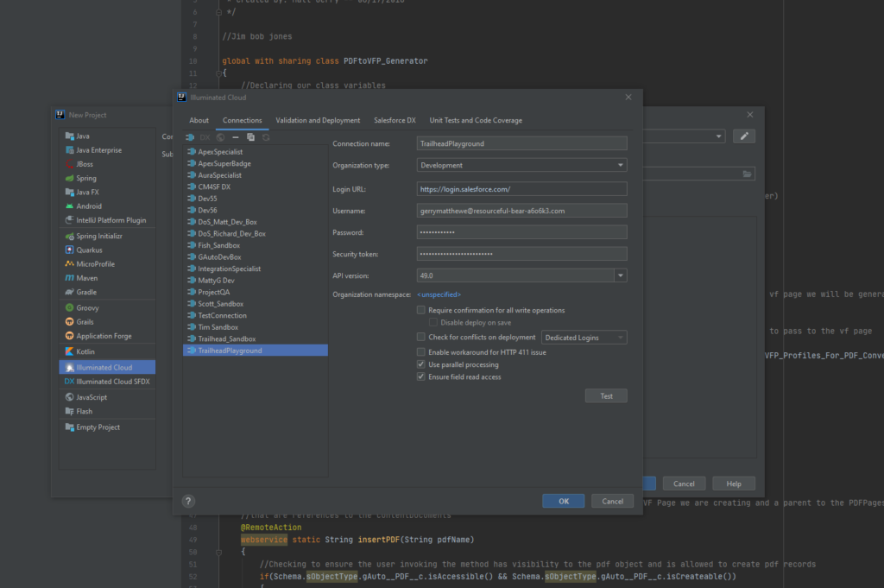Switch to the Salesforce DX tab
This screenshot has height=588, width=884.
coord(394,120)
